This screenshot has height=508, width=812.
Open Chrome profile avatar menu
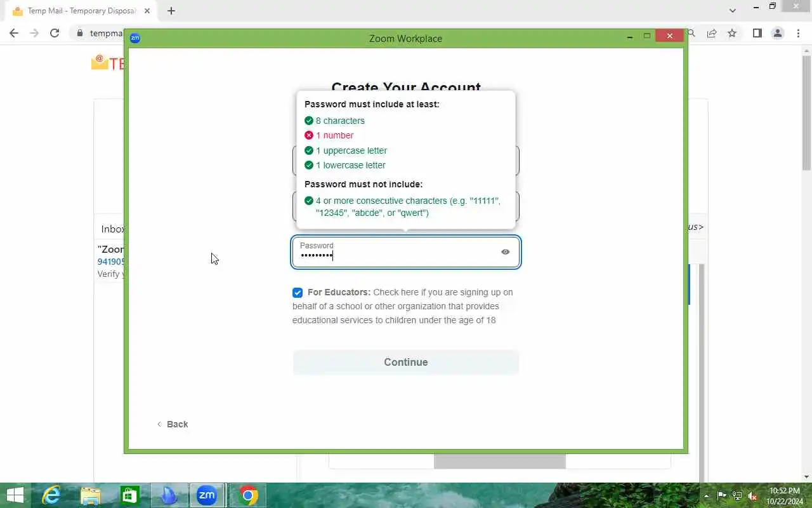tap(778, 33)
